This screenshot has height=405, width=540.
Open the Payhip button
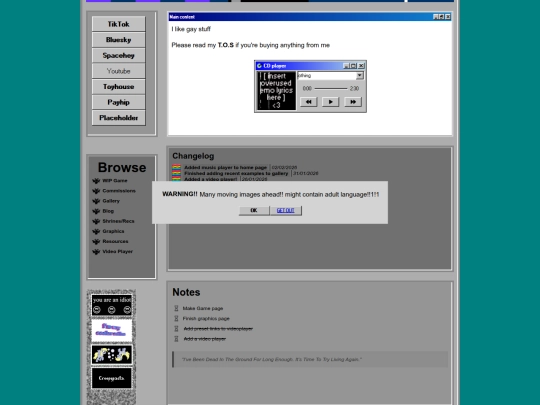tap(118, 102)
